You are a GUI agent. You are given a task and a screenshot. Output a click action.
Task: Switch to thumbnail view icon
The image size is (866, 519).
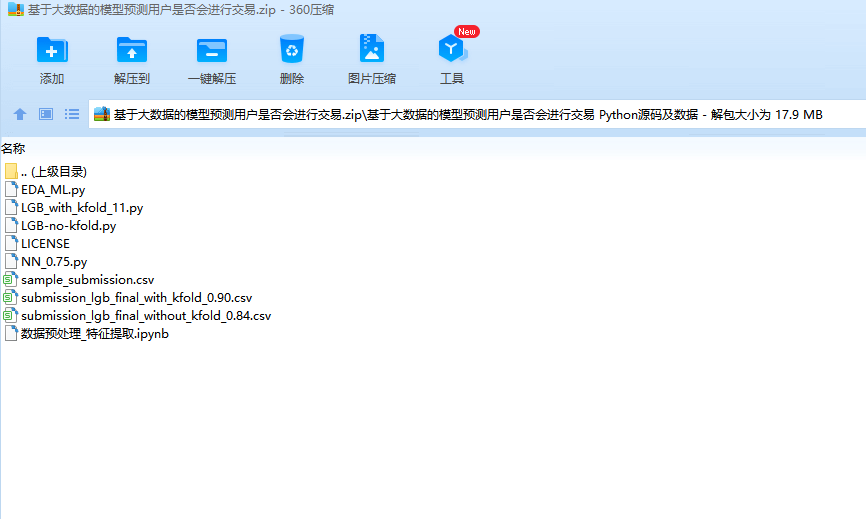(x=46, y=114)
